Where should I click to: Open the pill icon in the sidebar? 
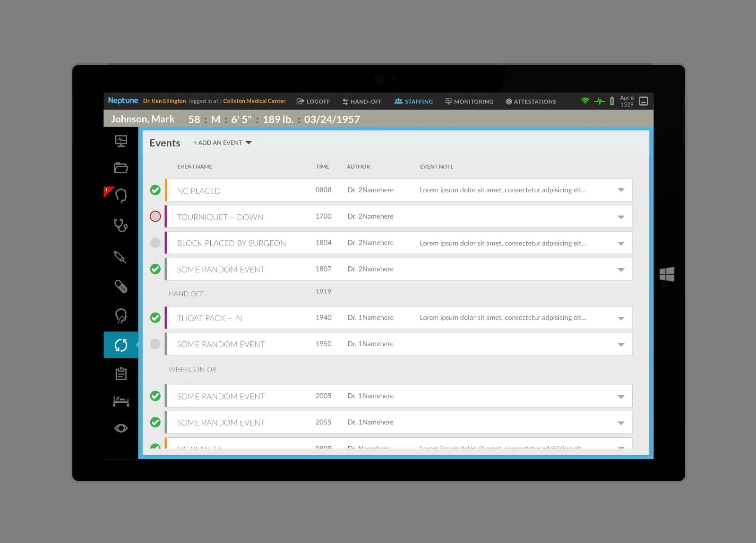(x=121, y=286)
